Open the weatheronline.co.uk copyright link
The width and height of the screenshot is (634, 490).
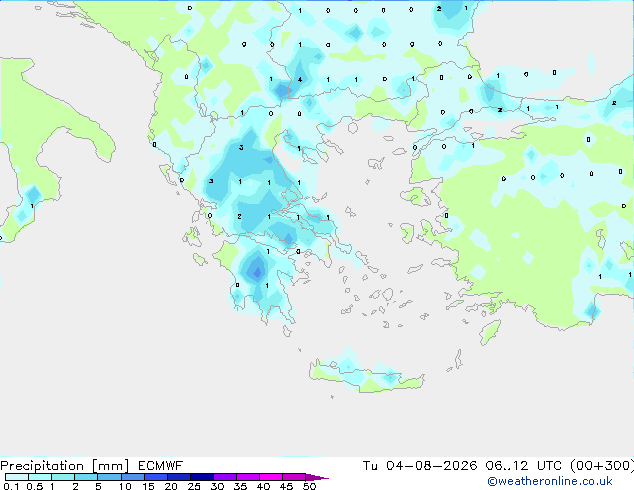[550, 481]
